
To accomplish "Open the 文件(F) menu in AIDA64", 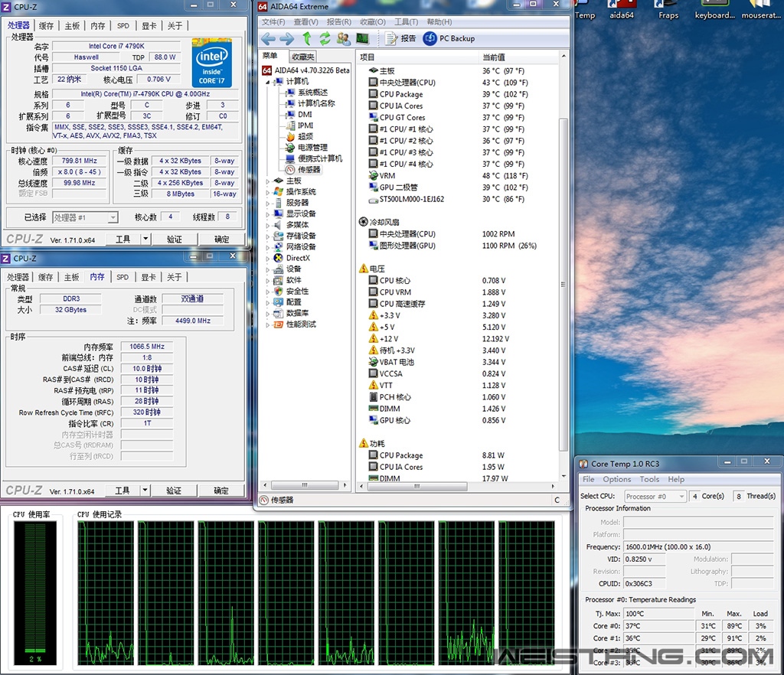I will coord(273,22).
